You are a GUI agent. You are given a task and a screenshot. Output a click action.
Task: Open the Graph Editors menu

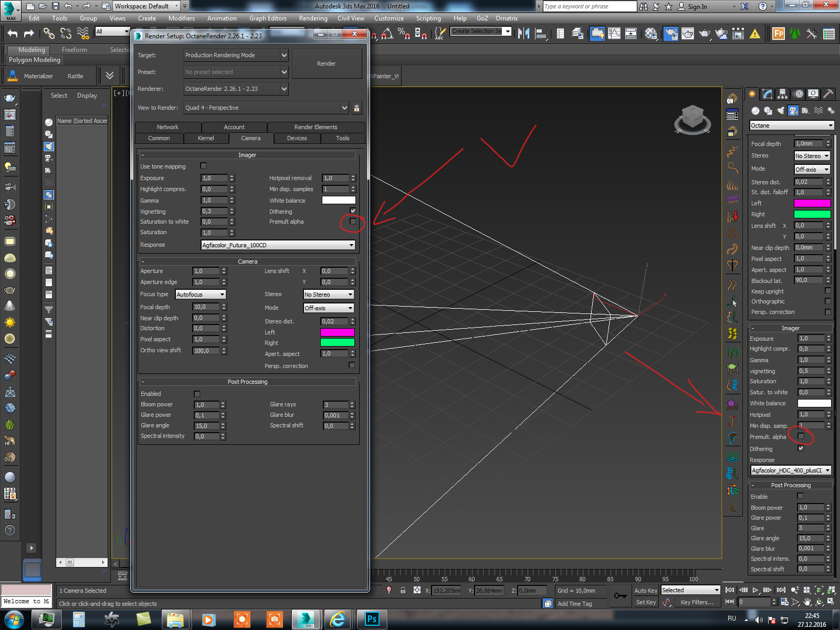[268, 18]
